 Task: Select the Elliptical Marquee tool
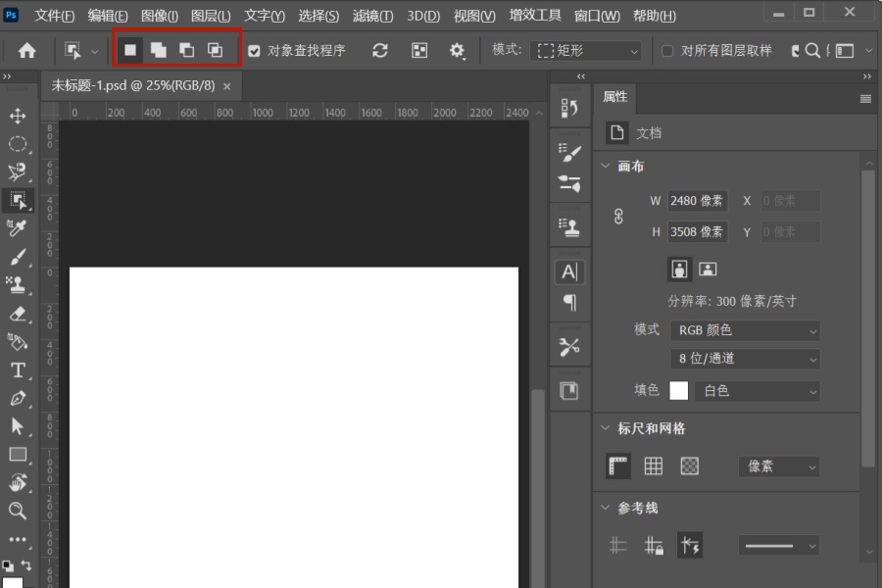(18, 144)
